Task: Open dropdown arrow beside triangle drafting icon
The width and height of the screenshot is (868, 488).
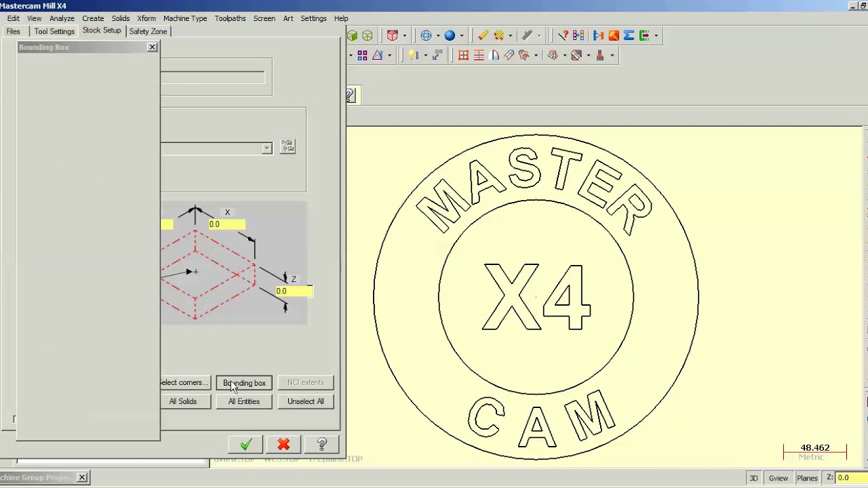Action: point(389,56)
